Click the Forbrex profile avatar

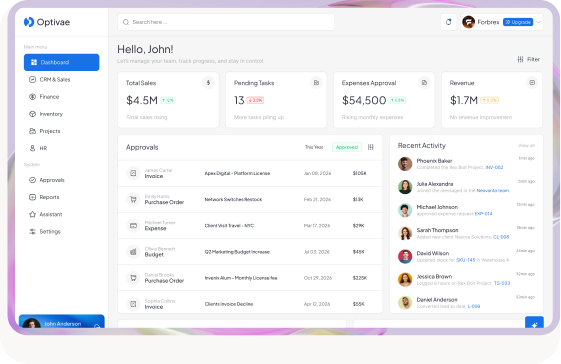click(468, 22)
